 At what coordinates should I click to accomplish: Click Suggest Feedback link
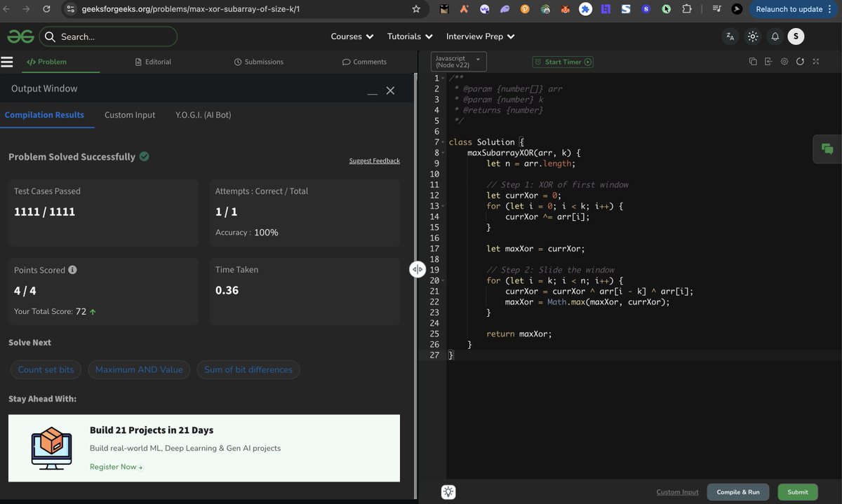click(x=375, y=161)
